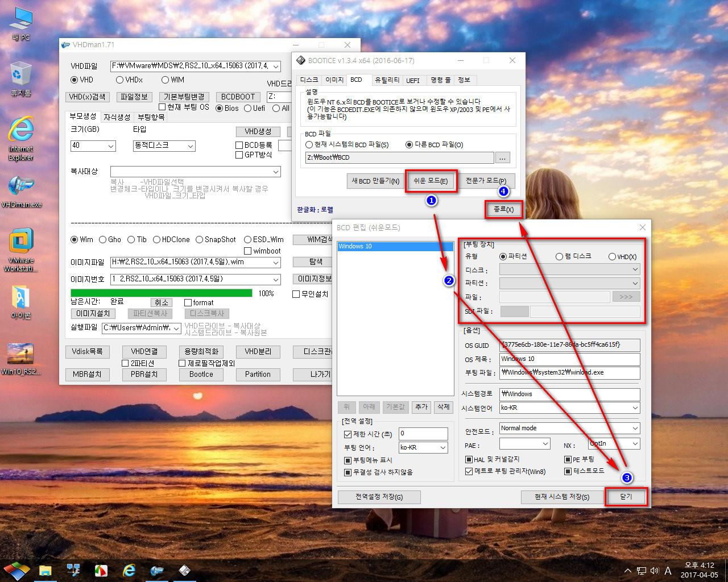Open the 내 PC desktop icon
728x582 pixels.
pos(20,24)
